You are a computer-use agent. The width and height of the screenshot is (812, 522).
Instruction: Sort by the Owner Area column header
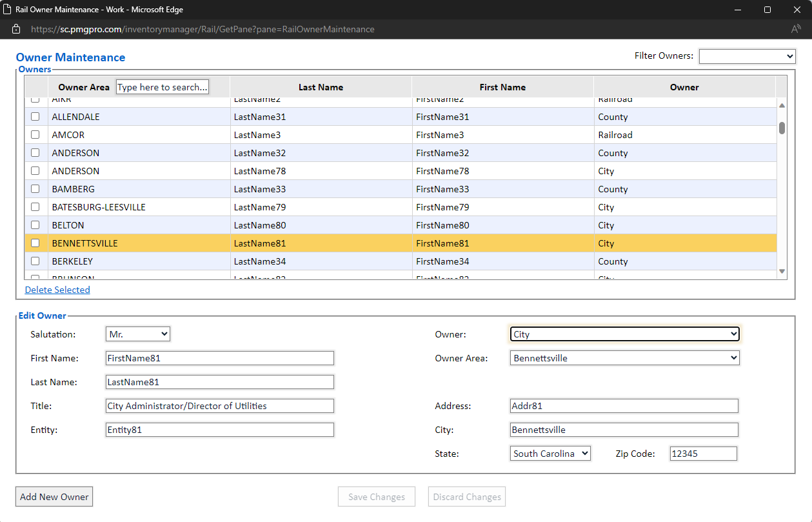point(84,87)
